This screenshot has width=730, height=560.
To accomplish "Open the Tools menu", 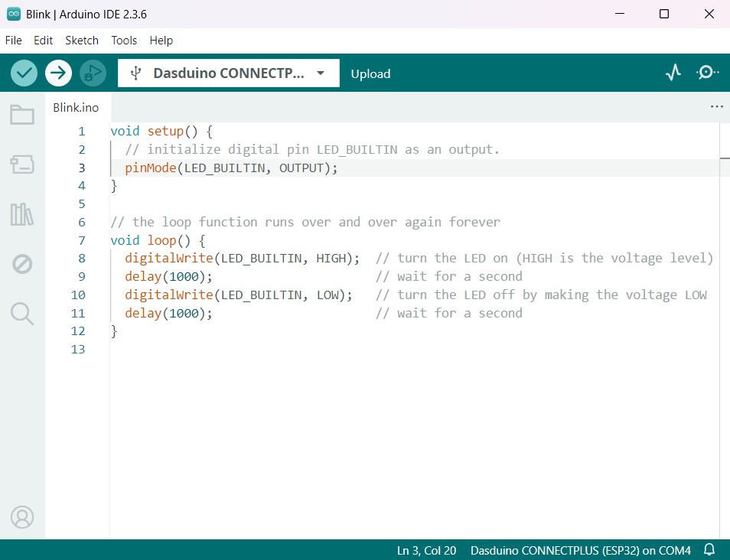I will [x=124, y=41].
